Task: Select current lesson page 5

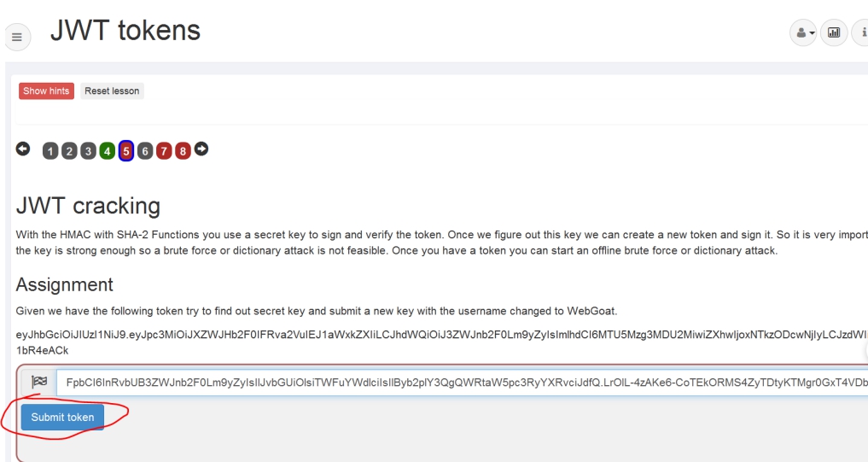Action: (126, 150)
